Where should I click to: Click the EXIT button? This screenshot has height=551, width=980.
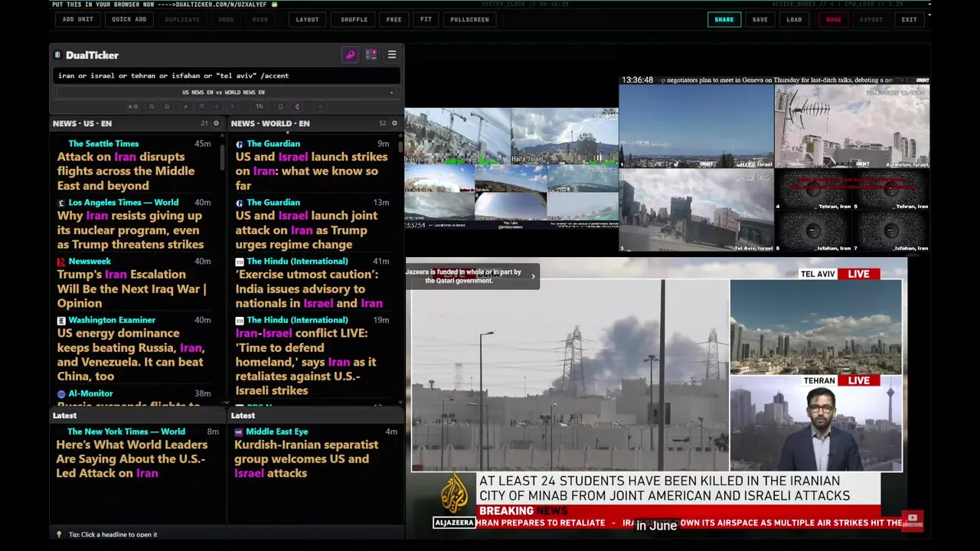coord(909,19)
